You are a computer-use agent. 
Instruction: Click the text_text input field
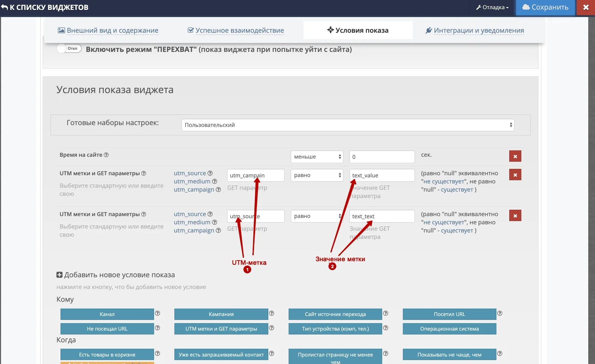tap(382, 216)
